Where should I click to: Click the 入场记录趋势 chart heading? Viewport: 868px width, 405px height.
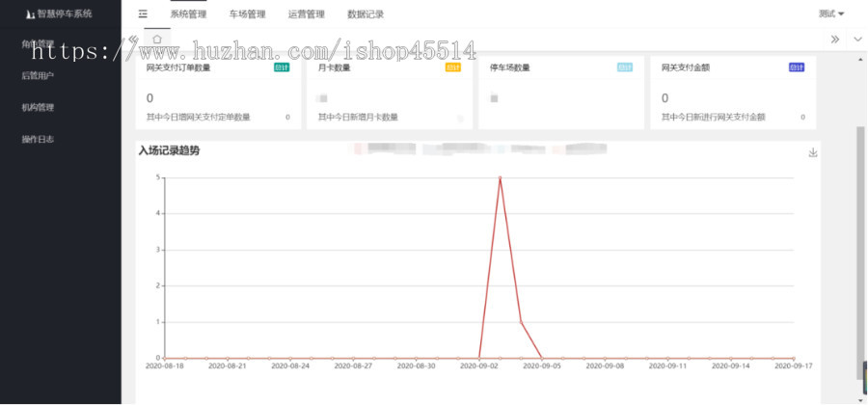(169, 150)
